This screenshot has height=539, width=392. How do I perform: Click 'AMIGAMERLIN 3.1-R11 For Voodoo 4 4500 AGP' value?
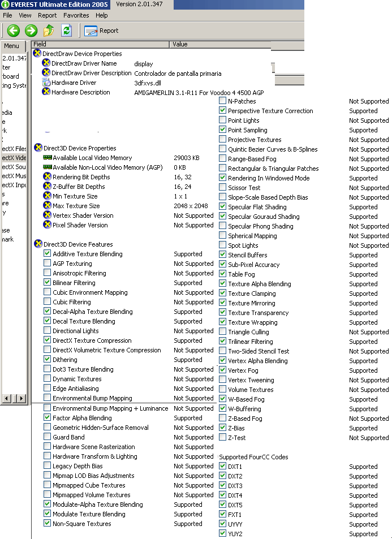[x=199, y=92]
